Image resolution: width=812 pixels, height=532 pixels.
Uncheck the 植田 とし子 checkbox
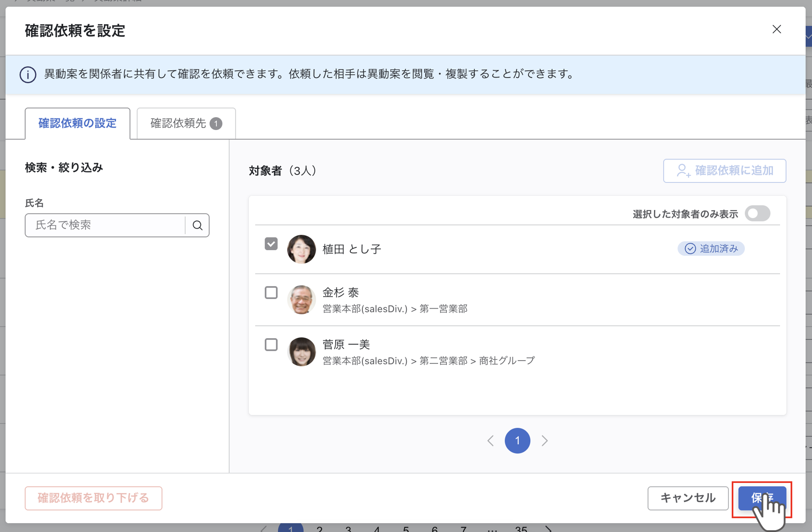click(271, 244)
